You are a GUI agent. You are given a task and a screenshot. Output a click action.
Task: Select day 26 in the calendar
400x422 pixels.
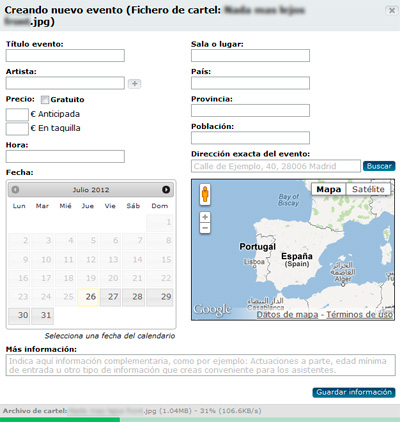coord(88,297)
